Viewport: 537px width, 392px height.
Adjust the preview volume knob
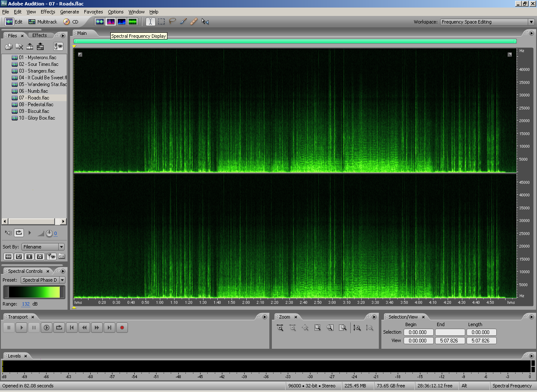pos(49,233)
